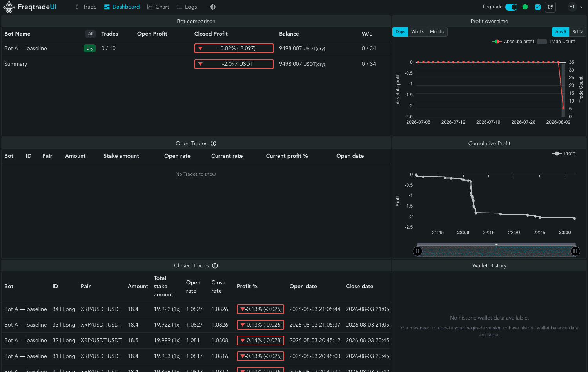The width and height of the screenshot is (588, 372).
Task: Open the Logs page
Action: click(x=187, y=7)
